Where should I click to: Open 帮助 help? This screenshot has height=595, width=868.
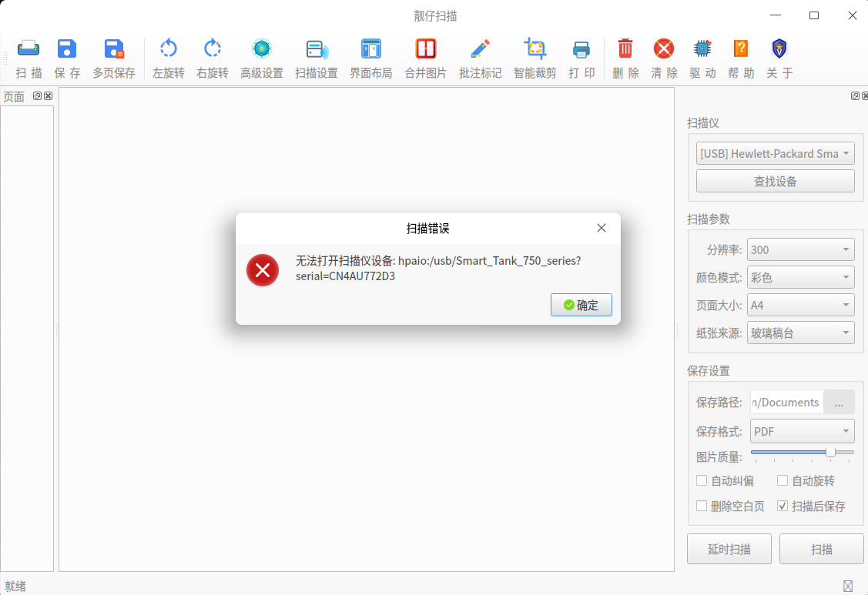coord(741,48)
